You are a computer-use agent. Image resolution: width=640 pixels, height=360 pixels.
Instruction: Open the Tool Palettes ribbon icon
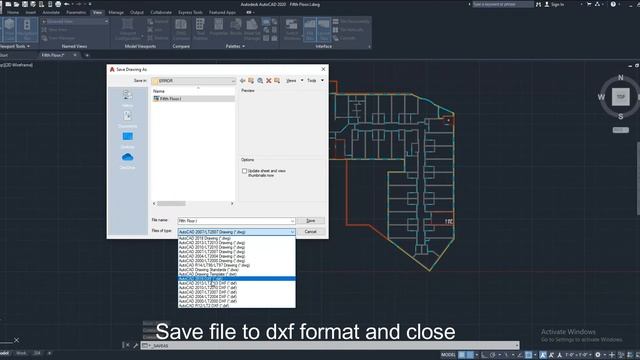click(200, 29)
